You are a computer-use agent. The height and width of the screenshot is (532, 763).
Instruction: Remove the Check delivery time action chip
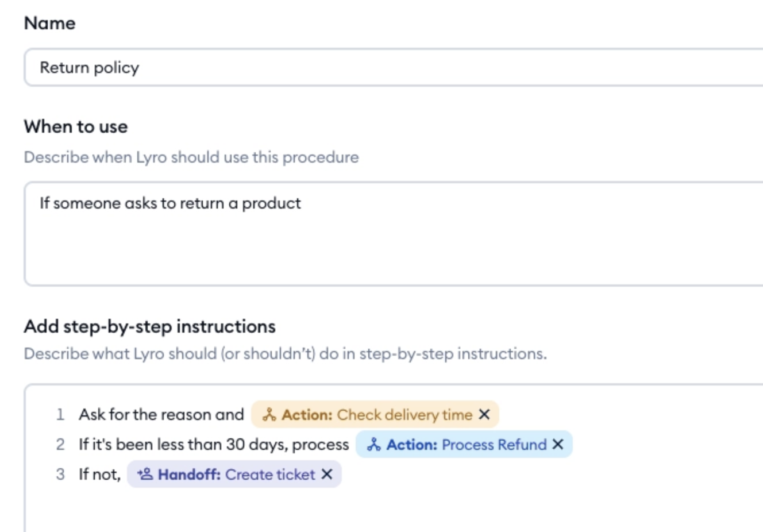(484, 414)
